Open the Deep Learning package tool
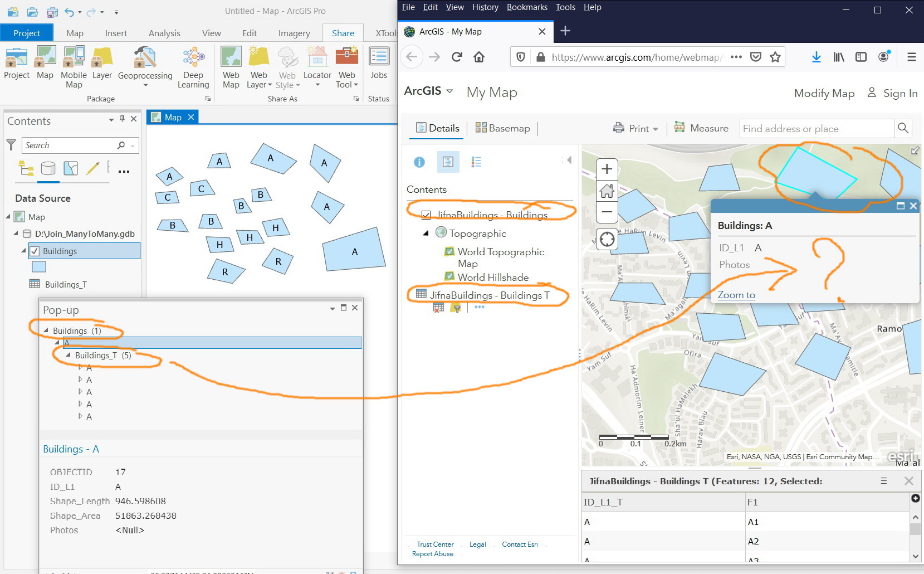 (x=193, y=58)
